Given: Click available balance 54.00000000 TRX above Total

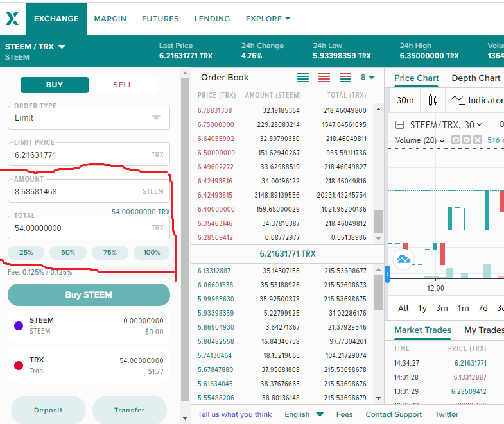Looking at the screenshot, I should (x=141, y=212).
